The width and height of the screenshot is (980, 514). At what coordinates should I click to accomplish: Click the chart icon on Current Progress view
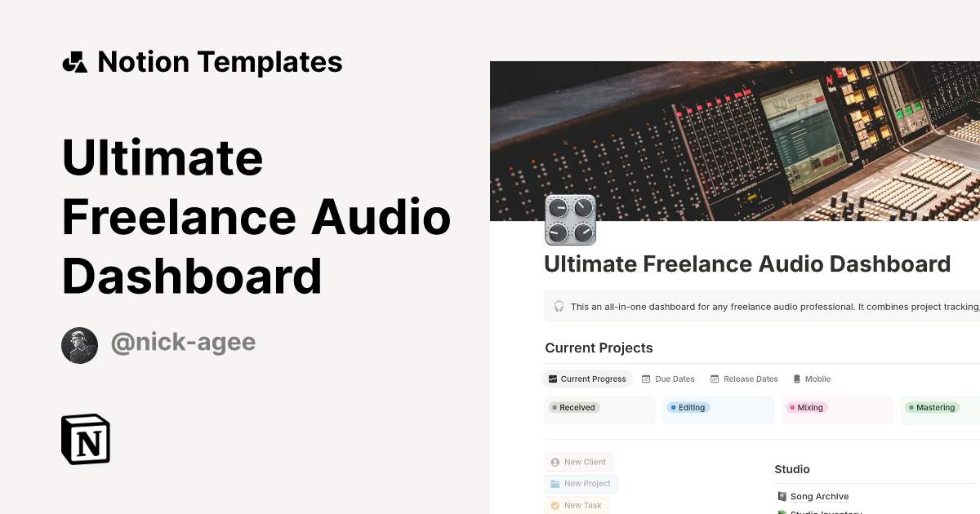pos(552,379)
